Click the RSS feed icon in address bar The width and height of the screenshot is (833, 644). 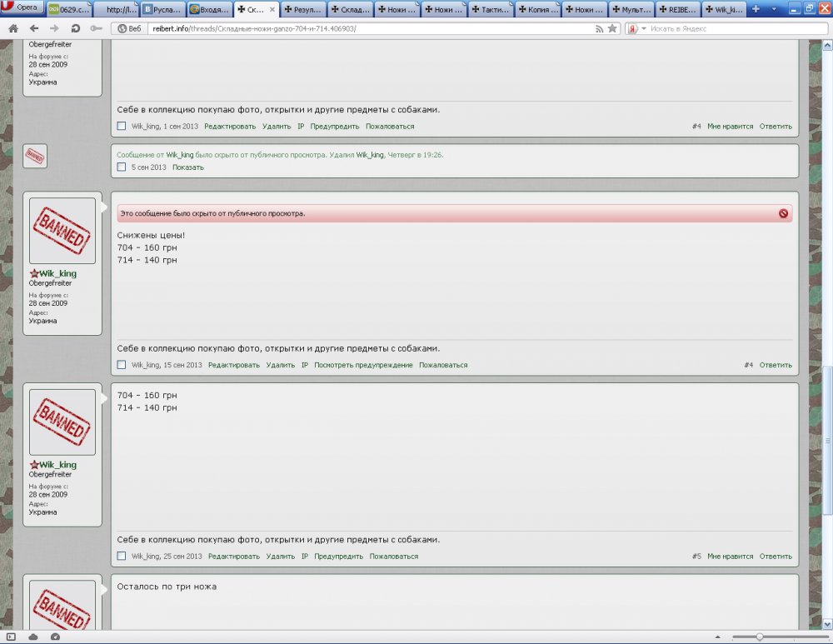click(599, 28)
